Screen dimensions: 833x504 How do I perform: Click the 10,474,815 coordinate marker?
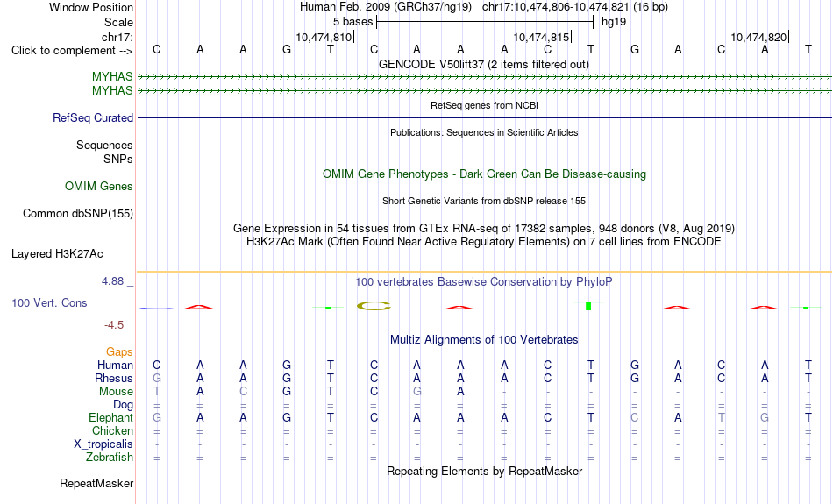click(x=542, y=37)
